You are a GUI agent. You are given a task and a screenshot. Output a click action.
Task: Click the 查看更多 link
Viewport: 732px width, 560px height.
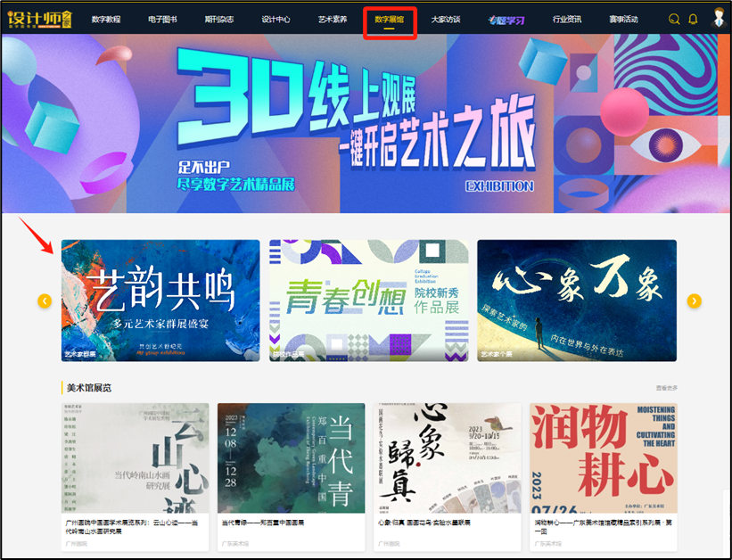click(x=667, y=388)
